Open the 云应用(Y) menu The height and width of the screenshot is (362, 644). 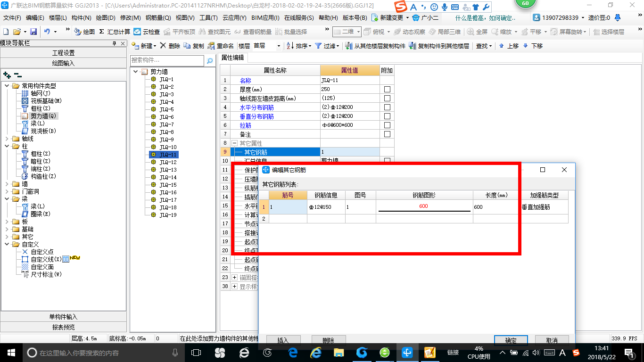234,18
